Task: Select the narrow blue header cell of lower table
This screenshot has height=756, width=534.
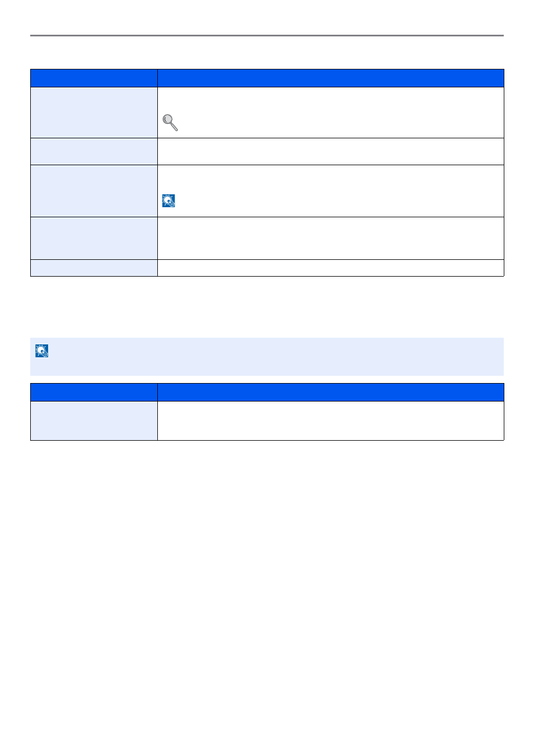Action: click(x=94, y=393)
